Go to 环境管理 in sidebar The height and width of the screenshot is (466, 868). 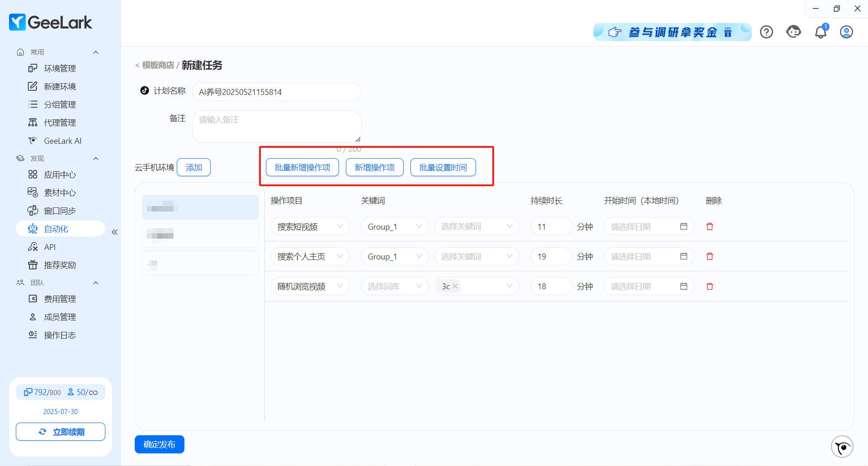[x=60, y=68]
